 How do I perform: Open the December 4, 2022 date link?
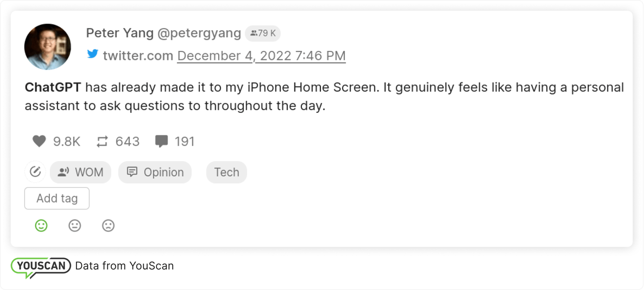[x=261, y=55]
